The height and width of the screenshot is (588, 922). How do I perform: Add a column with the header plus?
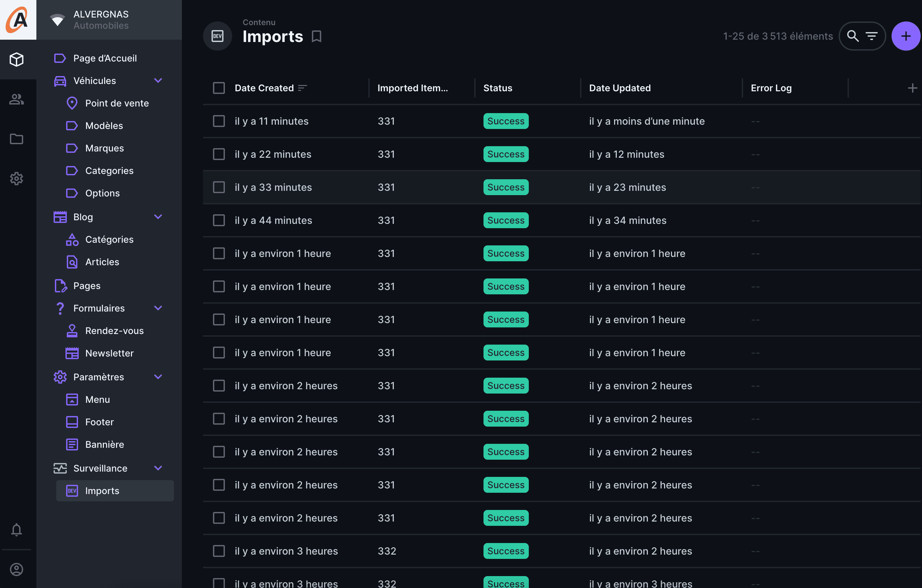point(912,88)
